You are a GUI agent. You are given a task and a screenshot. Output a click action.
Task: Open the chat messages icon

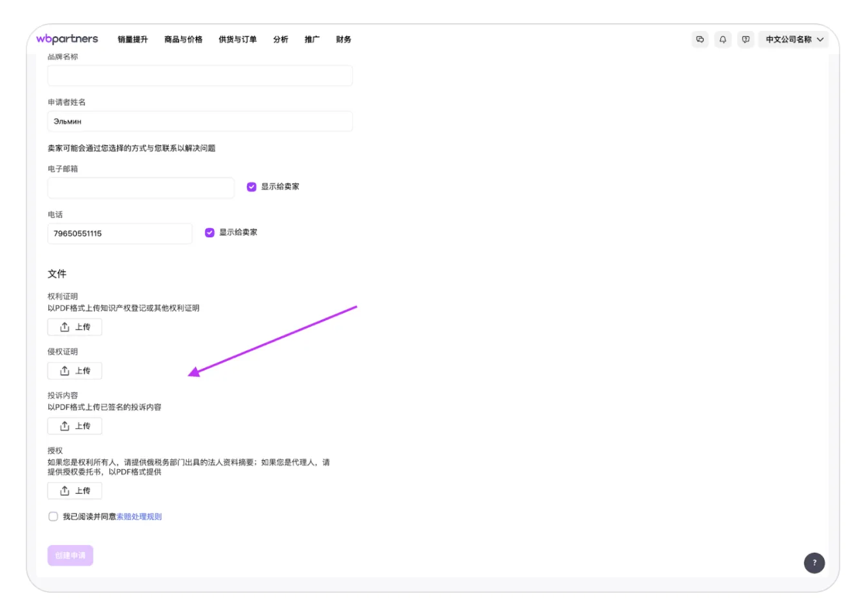700,39
